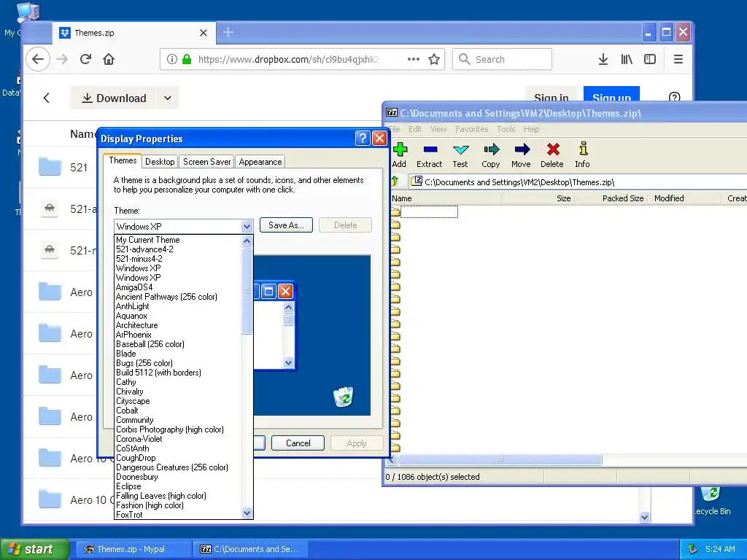The width and height of the screenshot is (747, 560).
Task: Open the Appearance tab
Action: click(x=260, y=161)
